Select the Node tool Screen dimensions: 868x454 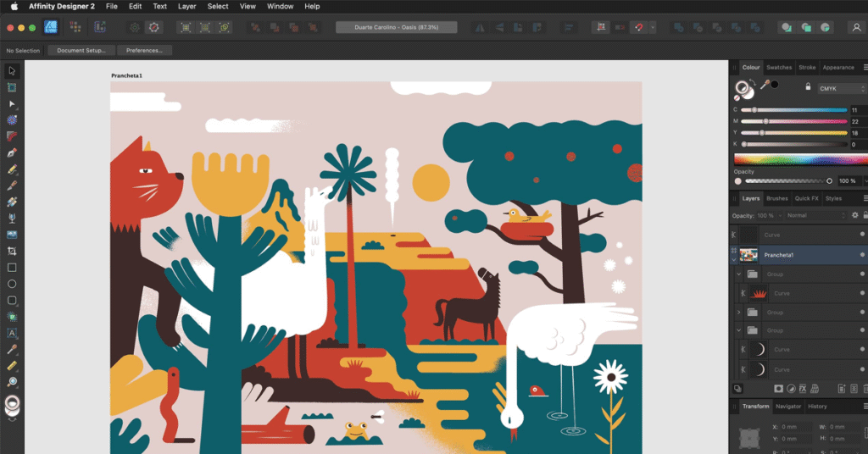coord(12,103)
